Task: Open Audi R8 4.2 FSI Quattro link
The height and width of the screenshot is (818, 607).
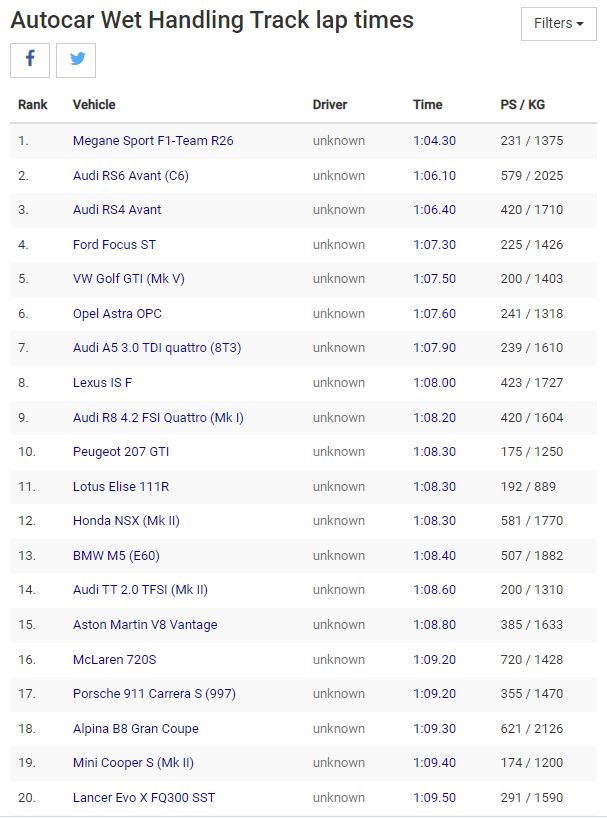Action: (x=159, y=418)
